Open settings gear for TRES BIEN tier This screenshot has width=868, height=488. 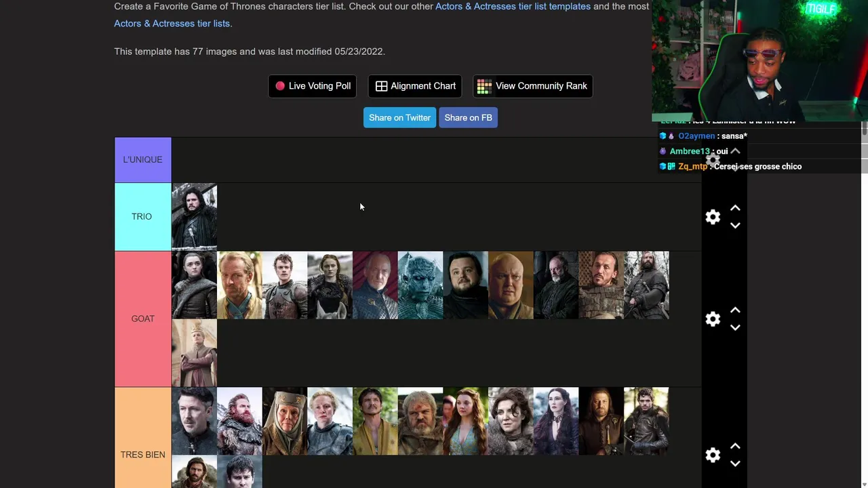coord(713,455)
